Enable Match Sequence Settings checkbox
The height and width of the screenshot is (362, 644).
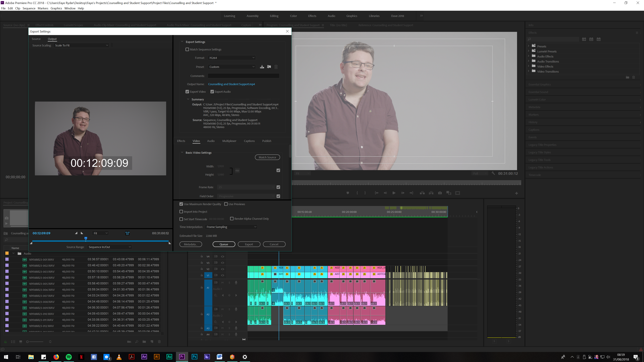[x=187, y=49]
